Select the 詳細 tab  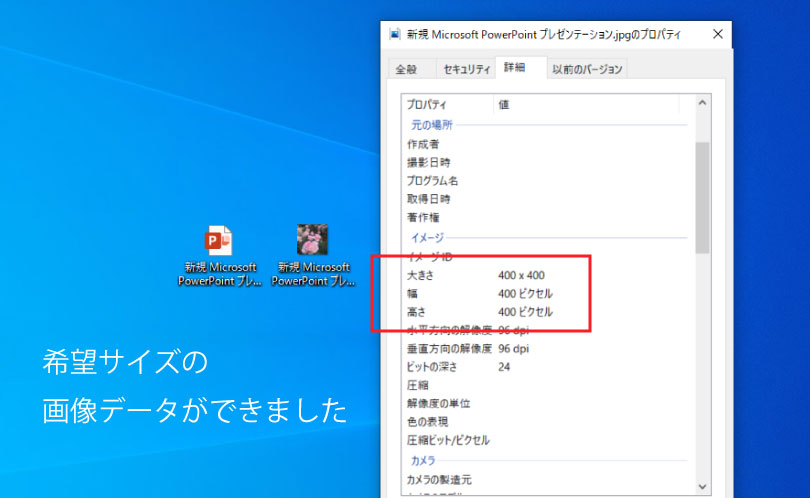tap(516, 68)
